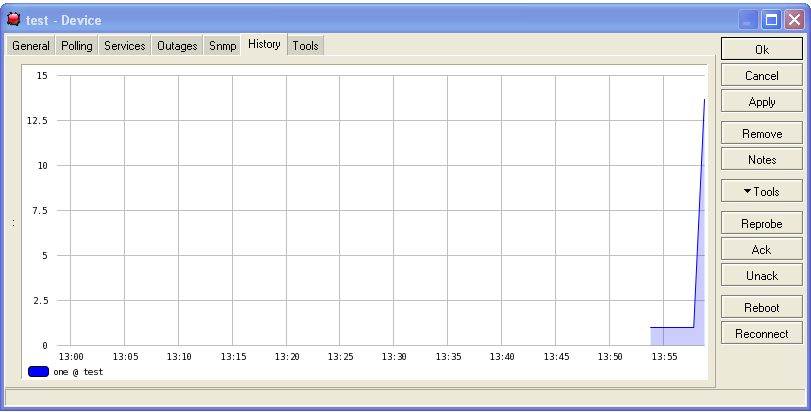
Task: Select the Snmp tab
Action: click(222, 45)
